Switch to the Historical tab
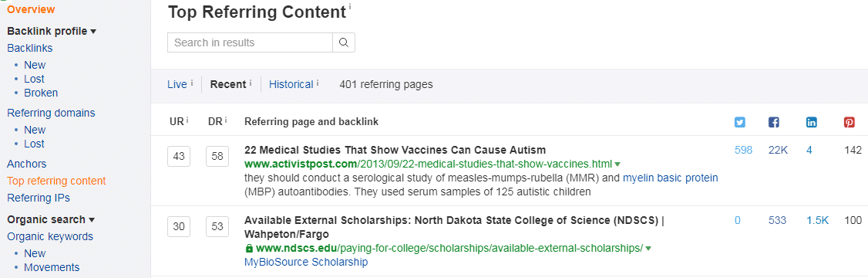The height and width of the screenshot is (278, 868). [291, 84]
